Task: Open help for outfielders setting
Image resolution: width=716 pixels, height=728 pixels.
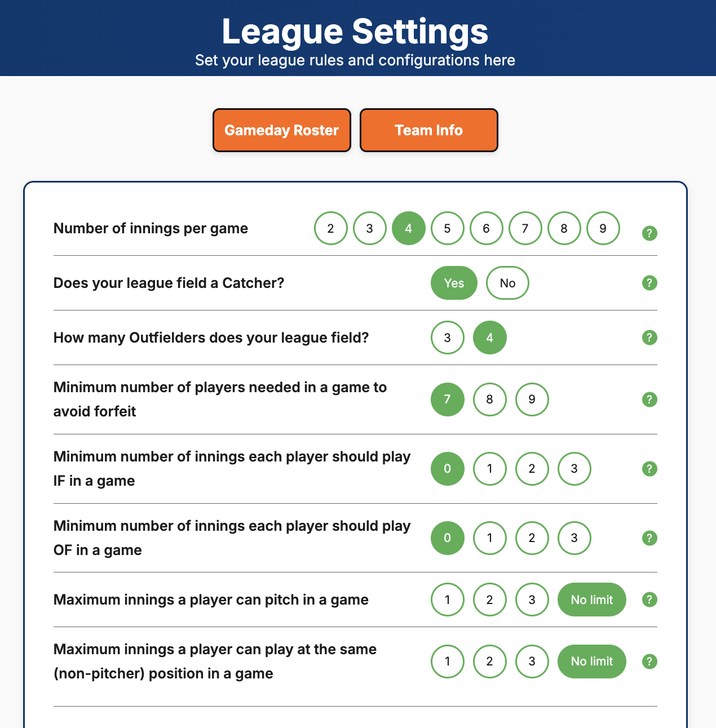Action: (649, 338)
